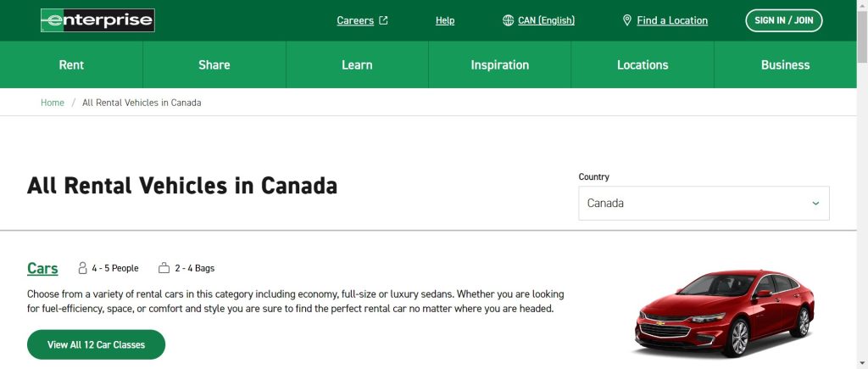
Task: Click the globe icon for language
Action: point(508,20)
